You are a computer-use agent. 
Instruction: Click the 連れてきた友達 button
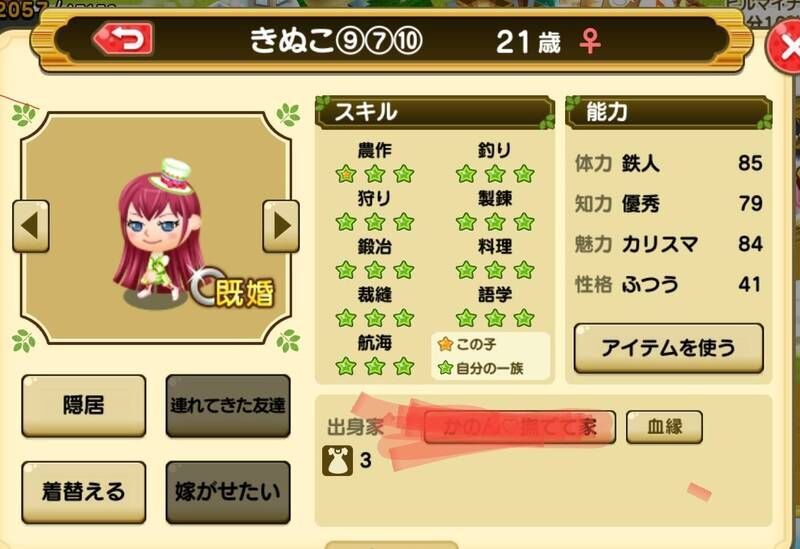(228, 406)
